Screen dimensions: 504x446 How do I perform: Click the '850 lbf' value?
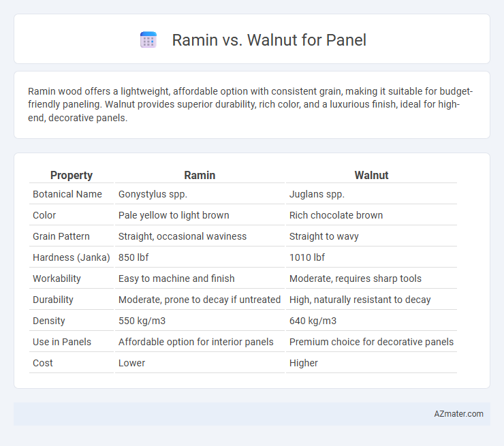[133, 257]
